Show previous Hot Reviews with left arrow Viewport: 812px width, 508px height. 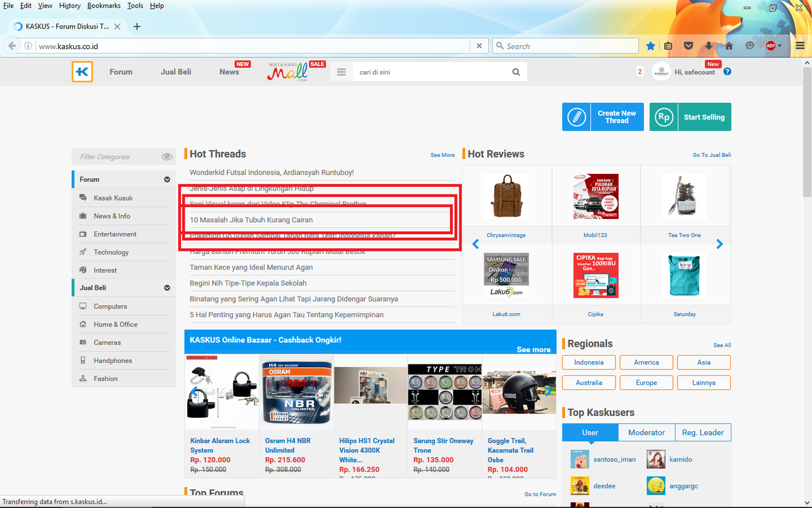click(x=476, y=244)
